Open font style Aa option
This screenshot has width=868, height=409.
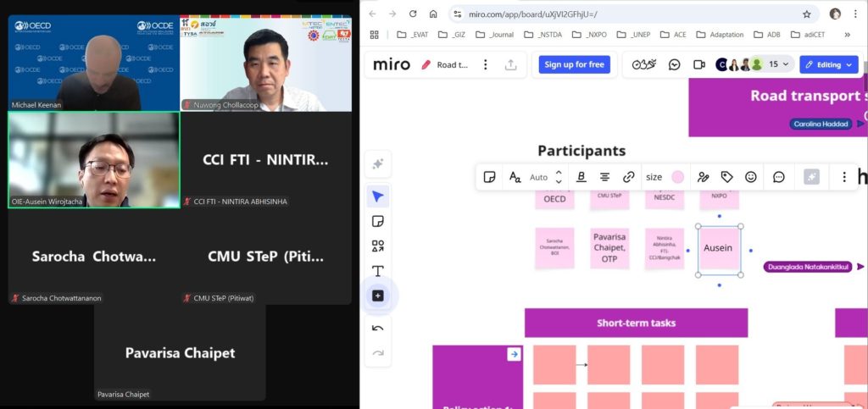point(515,177)
